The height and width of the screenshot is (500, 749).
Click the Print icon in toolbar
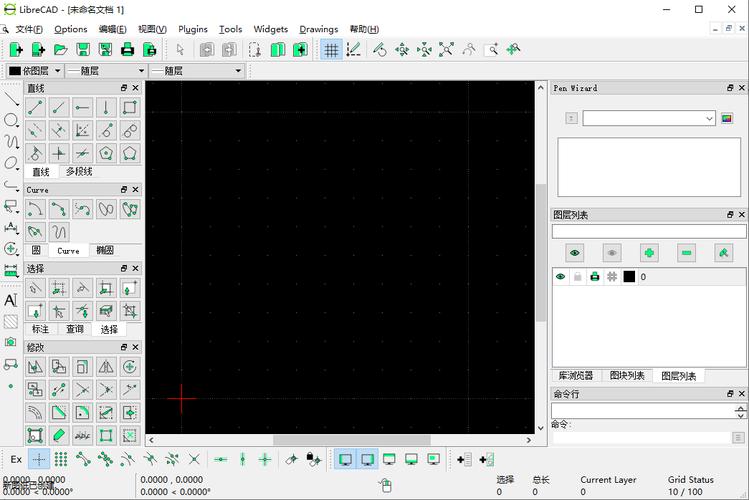[x=128, y=49]
